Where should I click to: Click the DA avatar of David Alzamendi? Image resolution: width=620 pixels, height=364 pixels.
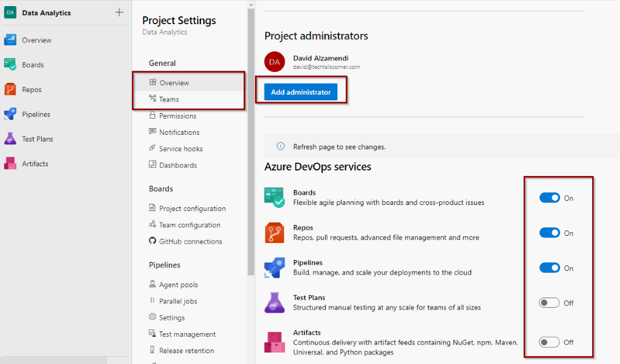(274, 62)
